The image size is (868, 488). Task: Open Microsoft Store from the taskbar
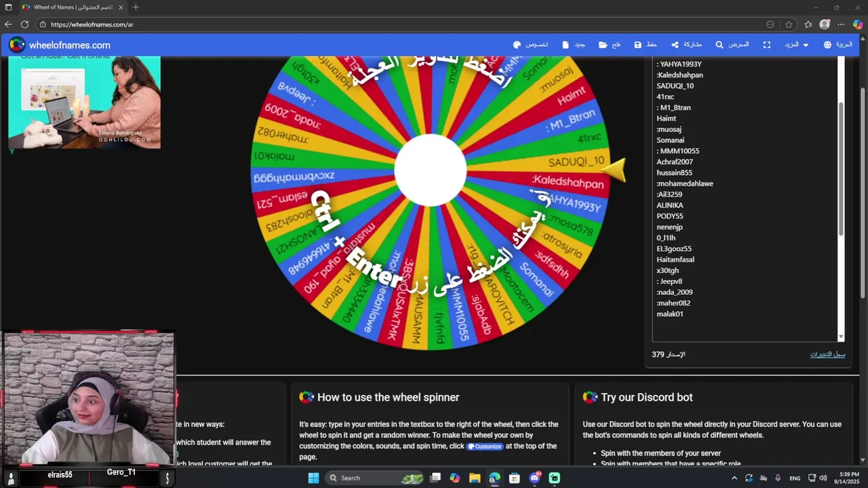[515, 478]
